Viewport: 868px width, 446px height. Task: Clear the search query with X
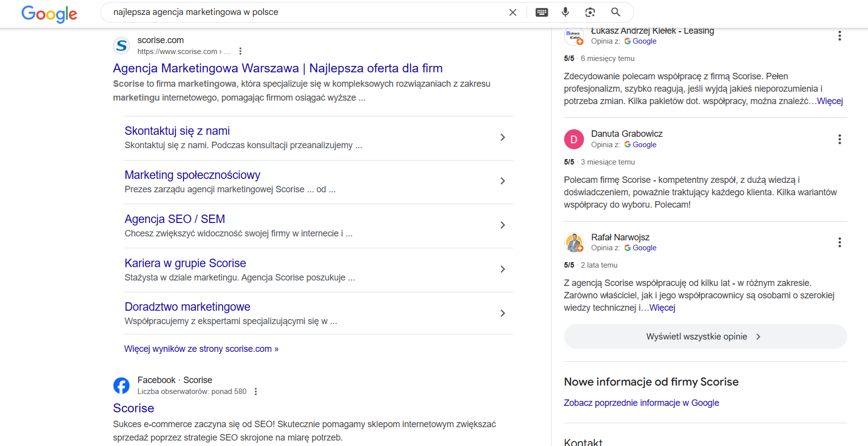coord(513,12)
